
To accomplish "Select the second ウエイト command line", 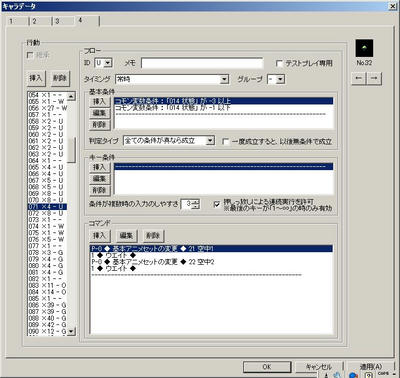I will point(211,269).
